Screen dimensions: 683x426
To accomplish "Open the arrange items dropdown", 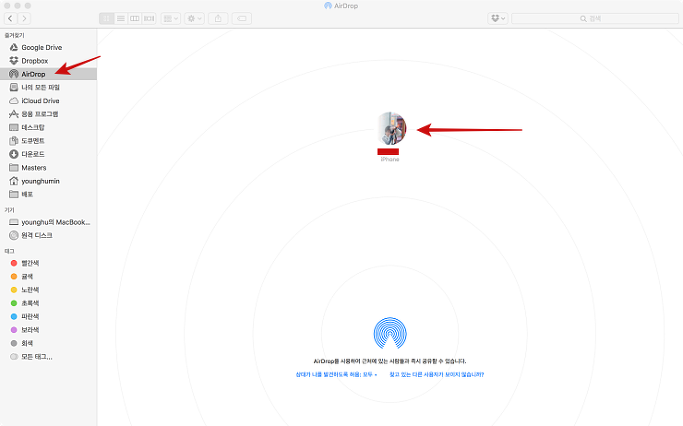I will pyautogui.click(x=171, y=18).
